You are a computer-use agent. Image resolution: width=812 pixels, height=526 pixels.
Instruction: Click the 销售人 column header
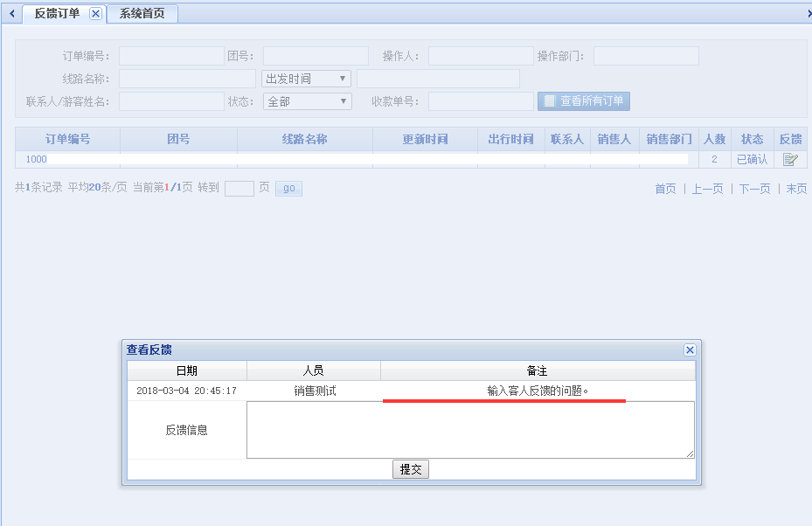[x=614, y=139]
